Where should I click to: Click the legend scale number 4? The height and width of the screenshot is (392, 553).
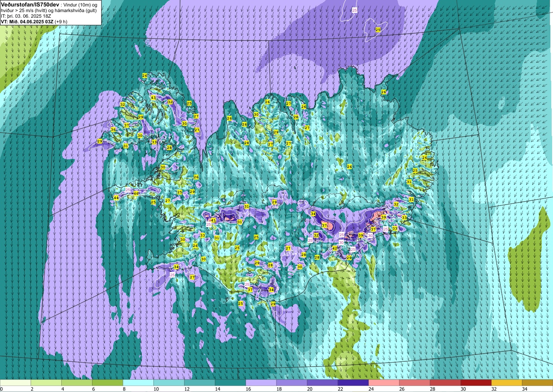(x=63, y=389)
